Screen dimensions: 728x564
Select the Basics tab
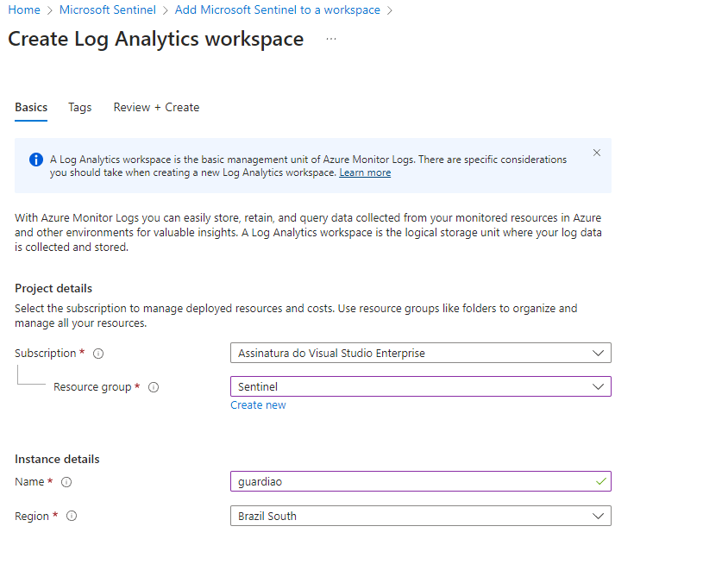tap(31, 108)
